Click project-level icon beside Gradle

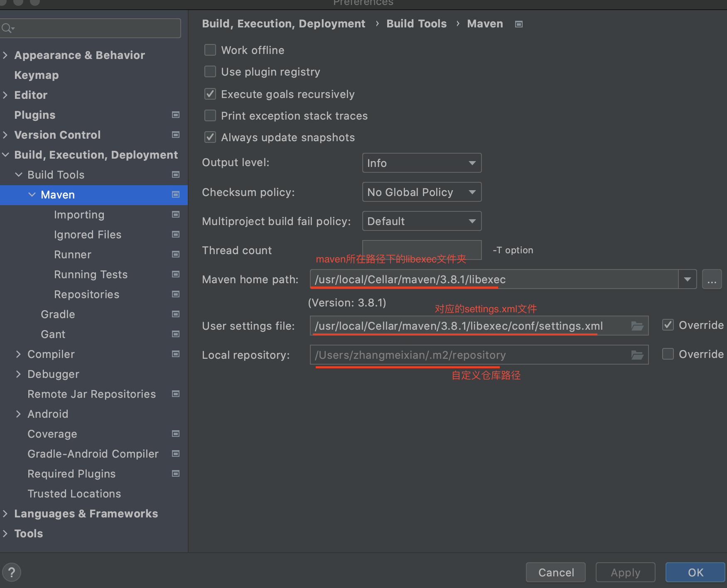click(176, 314)
